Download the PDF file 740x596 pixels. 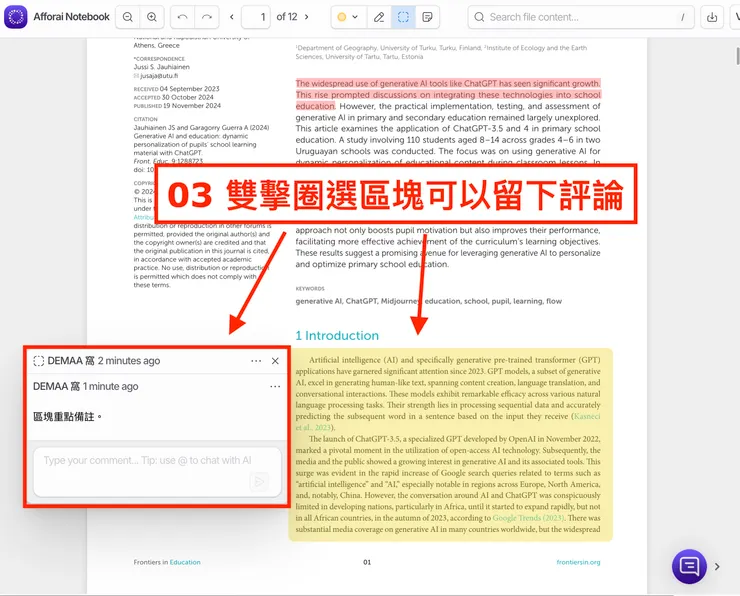[712, 17]
